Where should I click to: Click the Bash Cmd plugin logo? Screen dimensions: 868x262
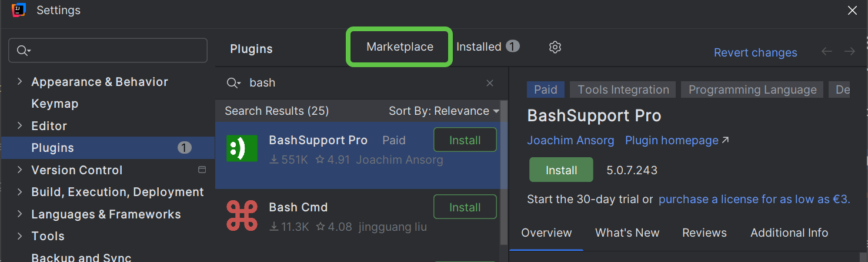click(x=242, y=215)
